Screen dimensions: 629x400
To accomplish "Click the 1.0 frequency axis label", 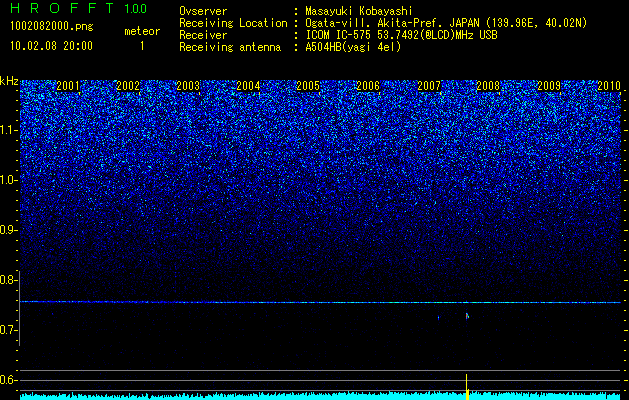I will pyautogui.click(x=8, y=181).
